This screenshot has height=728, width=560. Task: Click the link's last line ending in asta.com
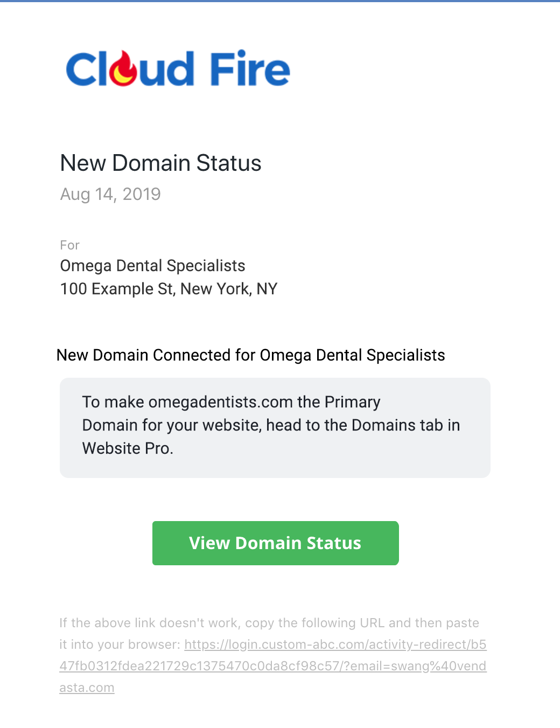pos(87,688)
